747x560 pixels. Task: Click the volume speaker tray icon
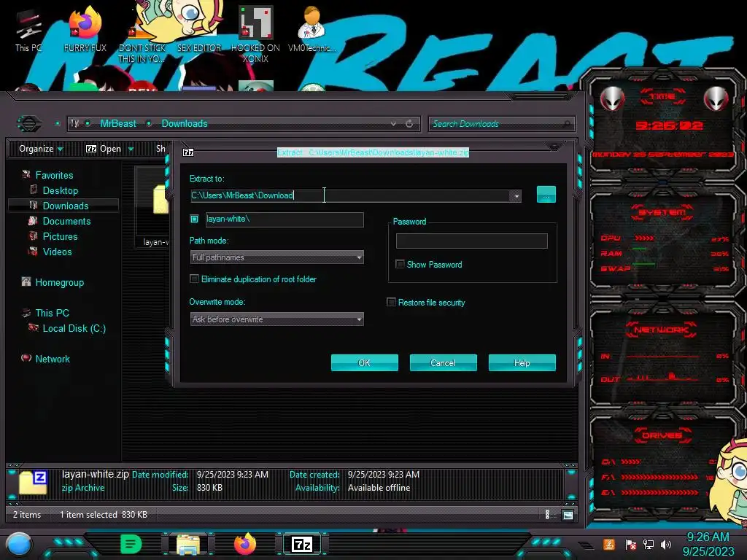tap(666, 544)
